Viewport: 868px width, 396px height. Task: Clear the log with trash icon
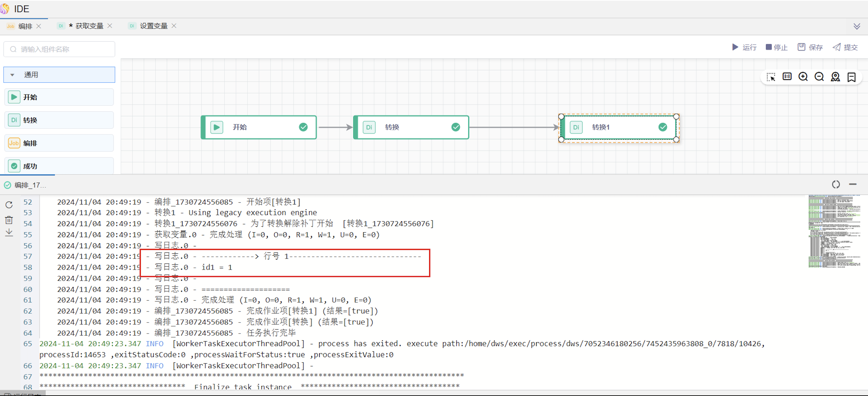pos(9,220)
